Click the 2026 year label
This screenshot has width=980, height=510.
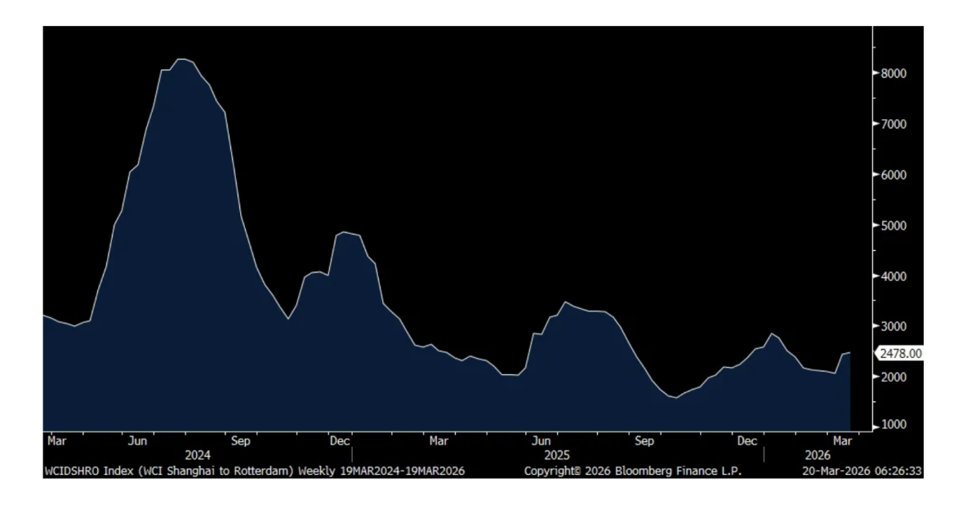(817, 455)
